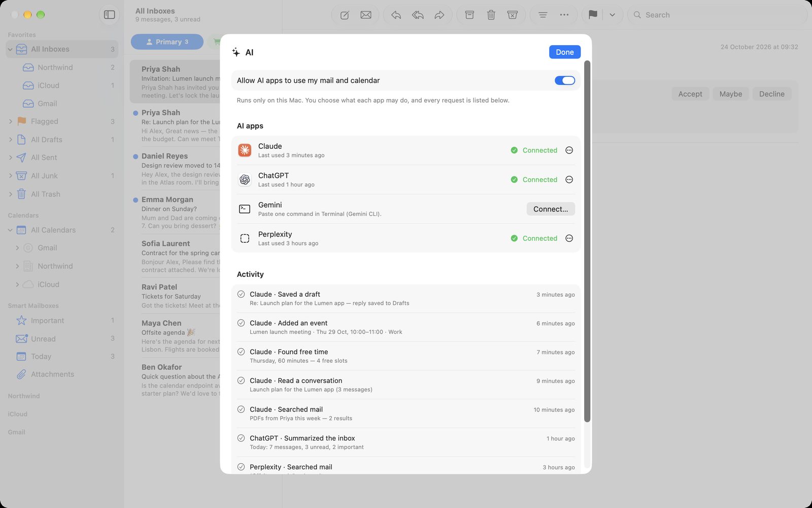Open Claude Saved a draft activity

[x=406, y=299]
